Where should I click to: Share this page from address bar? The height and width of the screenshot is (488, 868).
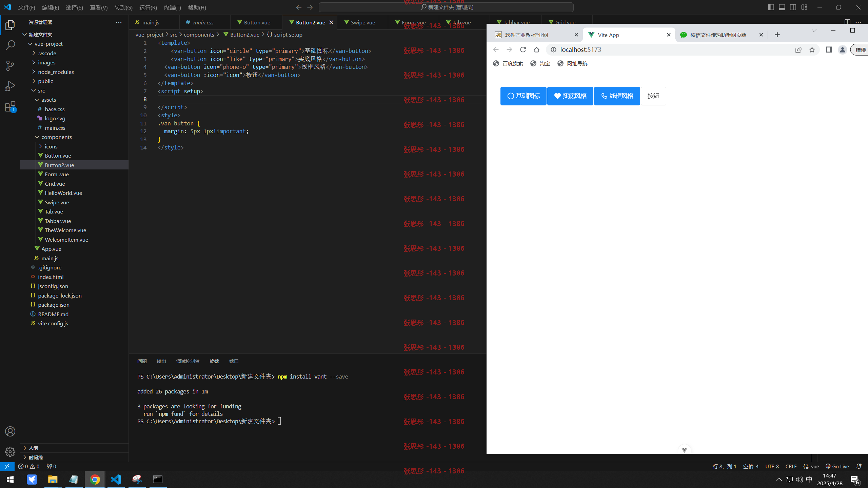click(x=798, y=50)
